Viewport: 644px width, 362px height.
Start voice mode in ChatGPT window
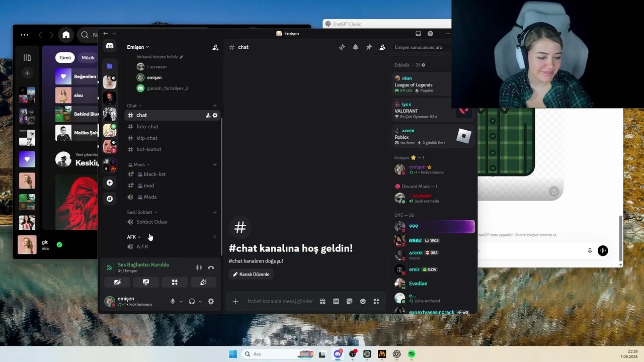click(x=603, y=250)
